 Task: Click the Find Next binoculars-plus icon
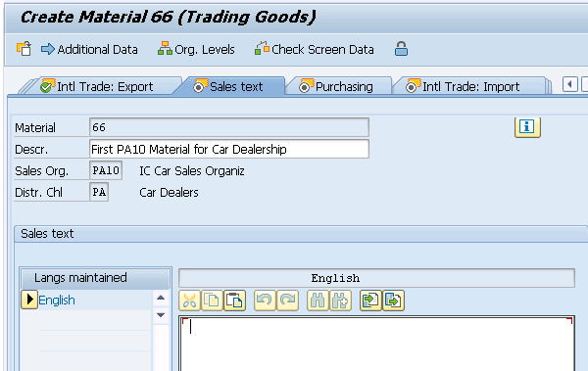(340, 301)
